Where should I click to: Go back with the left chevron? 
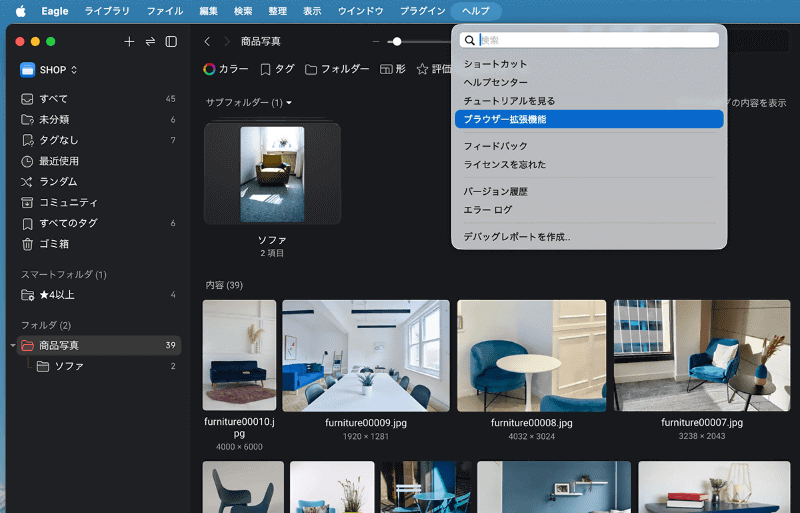207,42
